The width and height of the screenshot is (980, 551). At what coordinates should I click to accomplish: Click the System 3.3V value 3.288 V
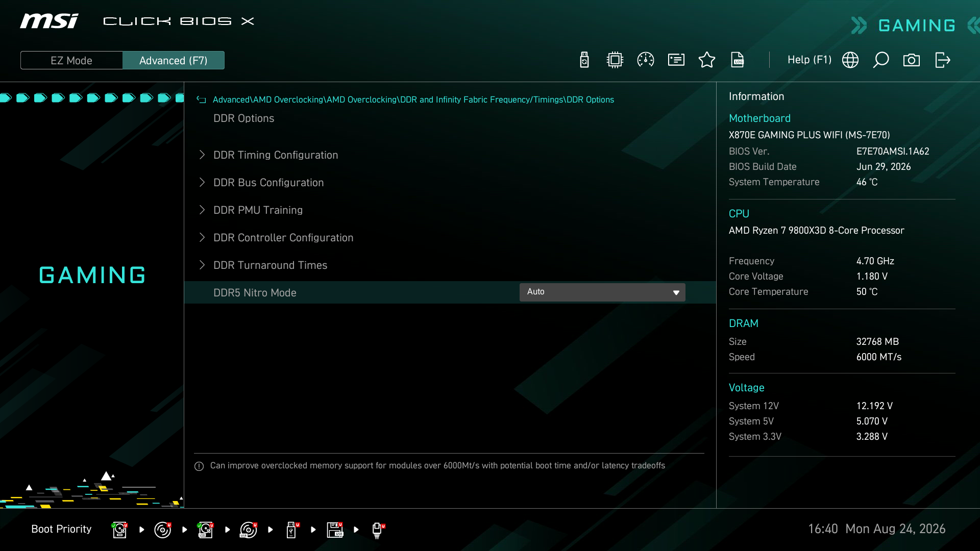(872, 437)
